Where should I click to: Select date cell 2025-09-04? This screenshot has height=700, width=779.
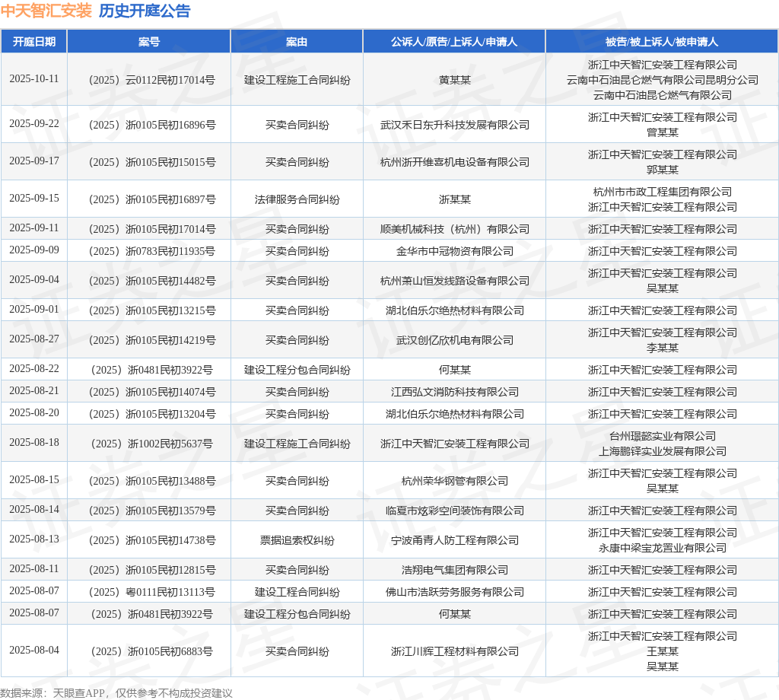[33, 280]
